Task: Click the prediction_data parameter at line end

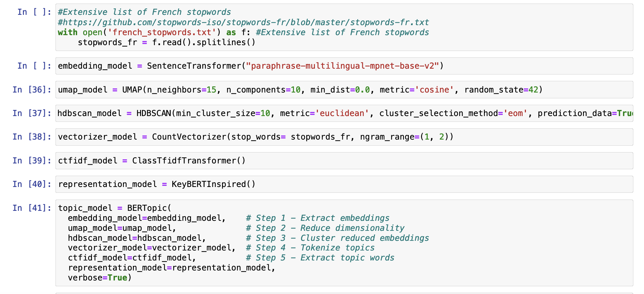Action: pos(585,113)
